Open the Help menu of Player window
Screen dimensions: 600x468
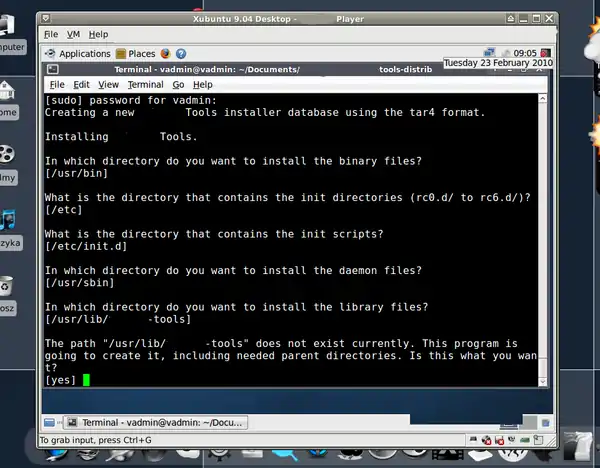[98, 34]
